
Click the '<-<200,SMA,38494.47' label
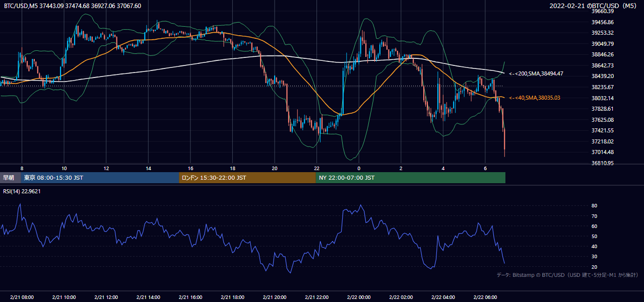(x=536, y=73)
